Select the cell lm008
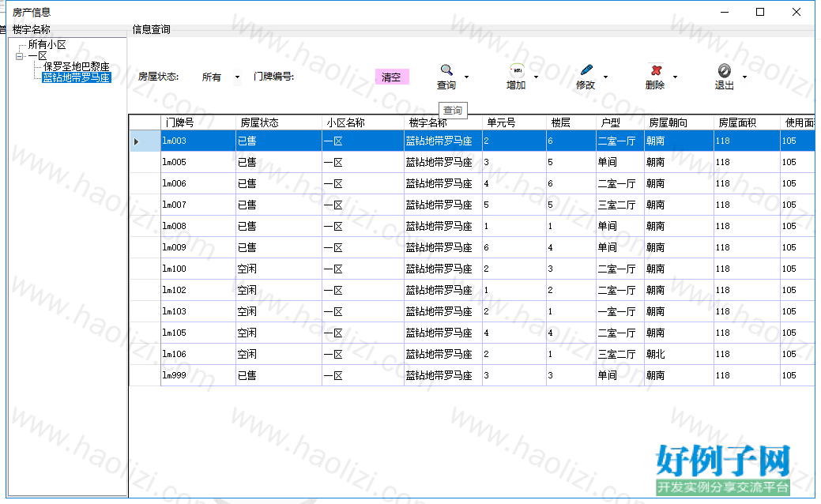Viewport: 821px width, 504px height. coord(198,226)
